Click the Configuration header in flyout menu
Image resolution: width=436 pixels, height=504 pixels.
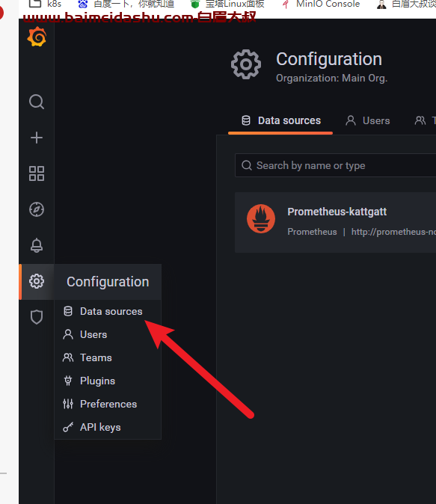click(108, 282)
